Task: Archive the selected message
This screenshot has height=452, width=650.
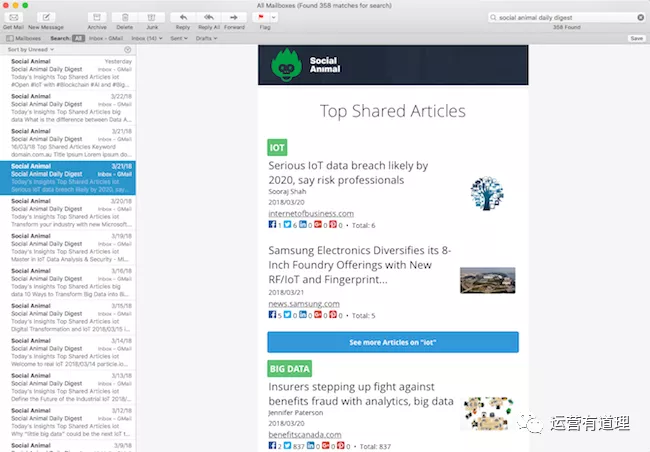Action: coord(97,17)
